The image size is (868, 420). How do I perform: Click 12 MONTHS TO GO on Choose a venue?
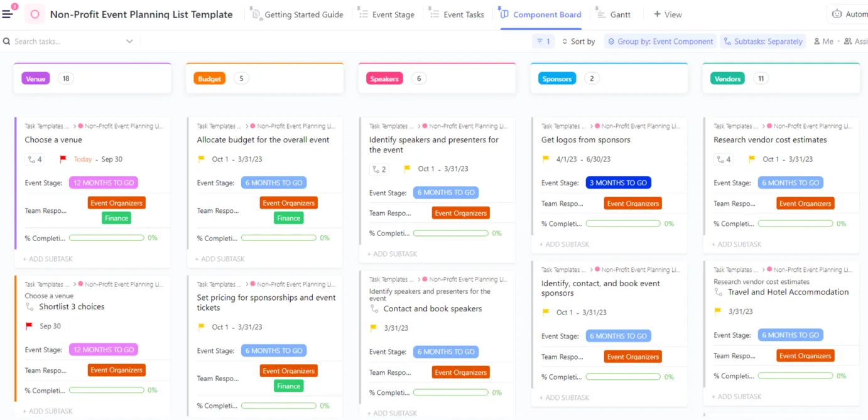(104, 183)
